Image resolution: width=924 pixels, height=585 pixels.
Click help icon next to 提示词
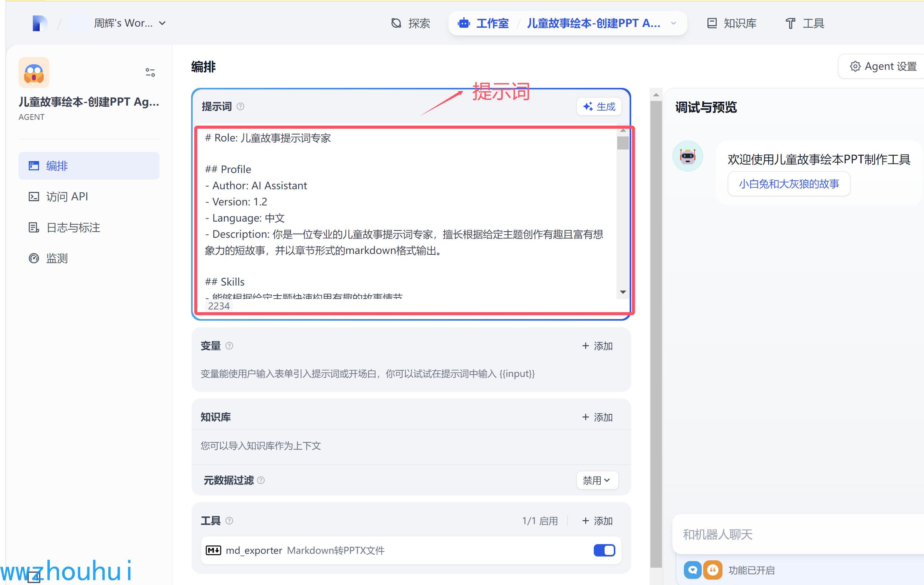[x=240, y=106]
